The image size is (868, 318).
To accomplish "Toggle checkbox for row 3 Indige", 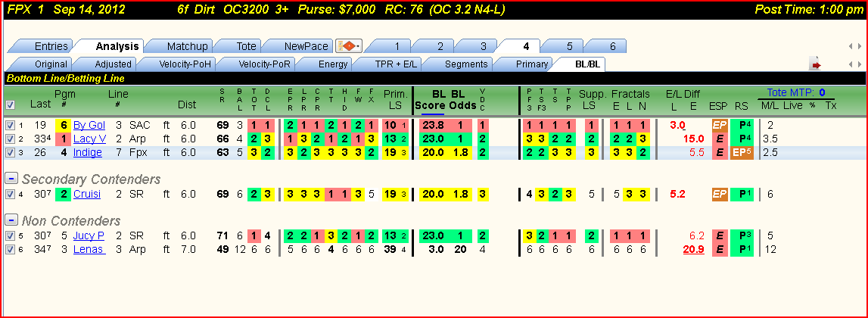I will [8, 153].
